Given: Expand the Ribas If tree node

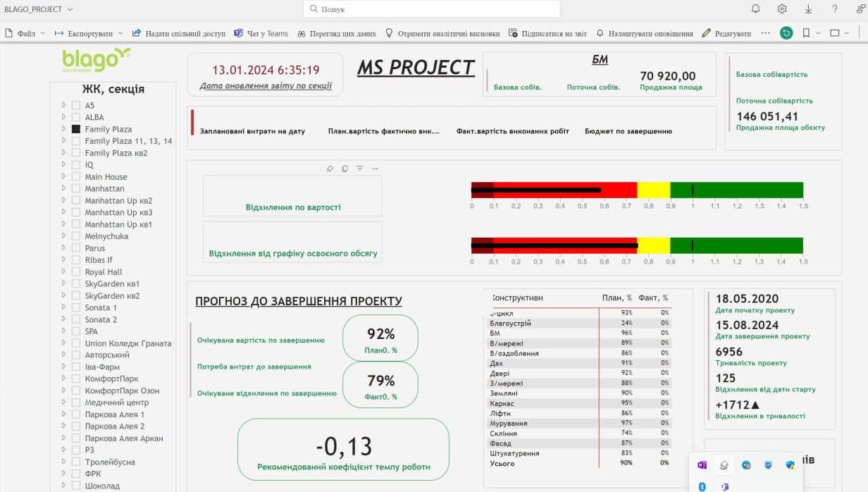Looking at the screenshot, I should click(x=64, y=260).
